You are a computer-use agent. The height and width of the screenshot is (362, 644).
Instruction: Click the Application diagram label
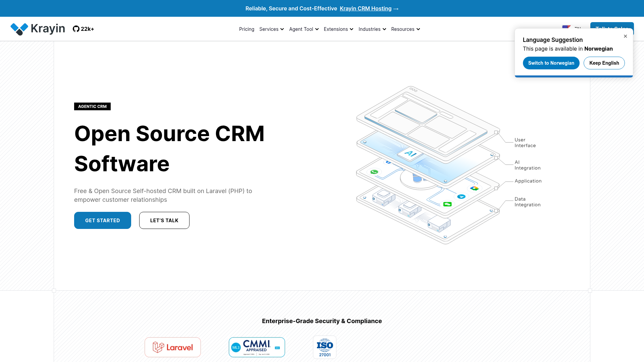pyautogui.click(x=528, y=181)
